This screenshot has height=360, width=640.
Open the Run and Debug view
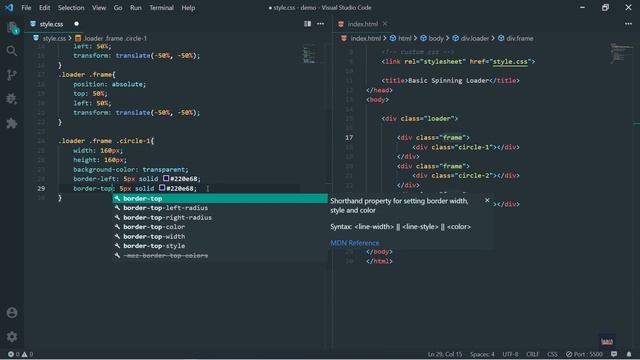click(x=12, y=99)
